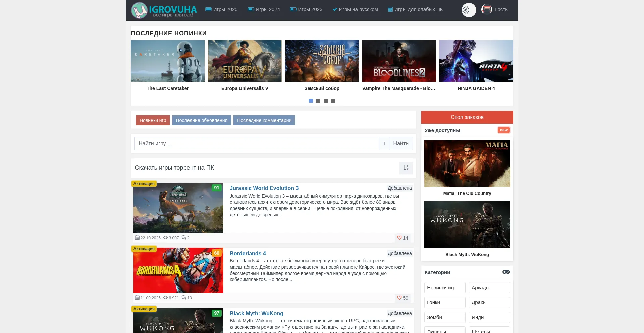Open the Guest user avatar menu
This screenshot has height=333, width=644.
click(x=487, y=9)
